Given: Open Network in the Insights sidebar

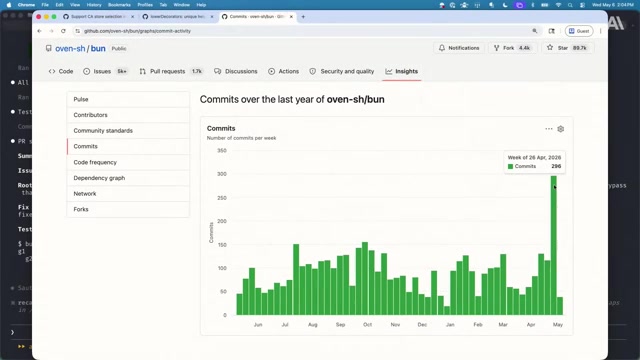Looking at the screenshot, I should [x=128, y=193].
